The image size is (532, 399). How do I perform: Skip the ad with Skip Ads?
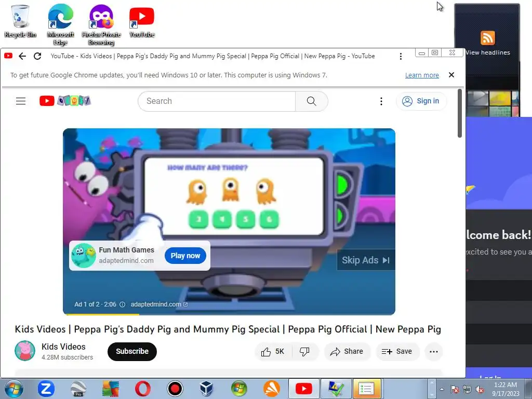pos(366,260)
